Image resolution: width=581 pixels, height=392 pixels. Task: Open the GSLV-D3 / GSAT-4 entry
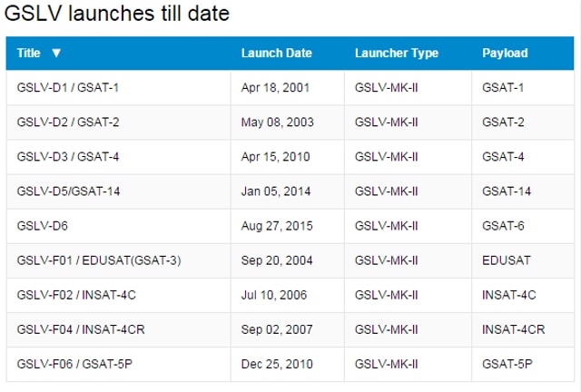click(68, 157)
